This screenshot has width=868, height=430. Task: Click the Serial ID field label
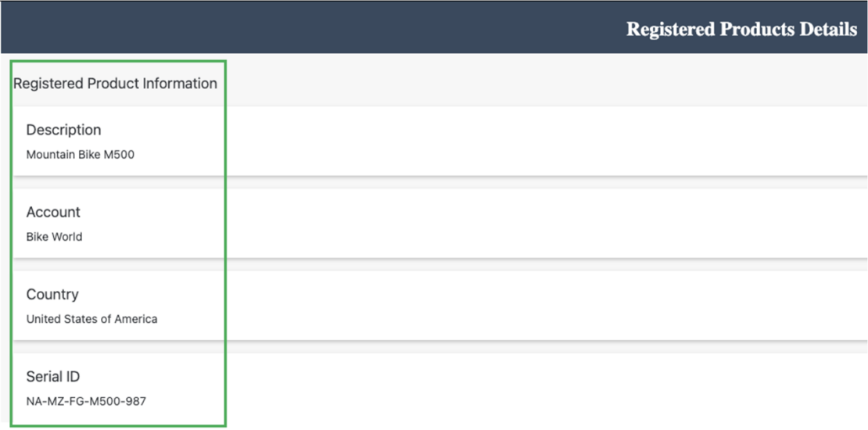53,376
